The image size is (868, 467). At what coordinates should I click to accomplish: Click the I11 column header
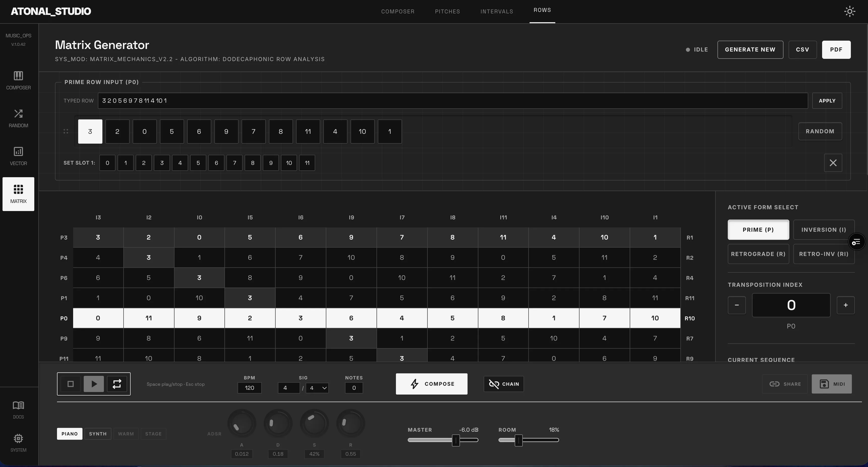point(503,218)
